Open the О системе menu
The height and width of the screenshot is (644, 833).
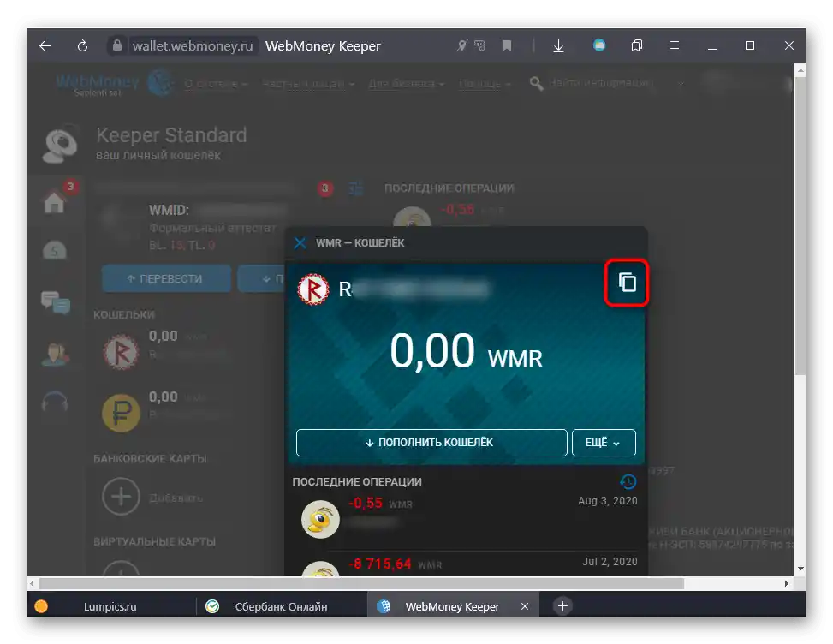(216, 83)
